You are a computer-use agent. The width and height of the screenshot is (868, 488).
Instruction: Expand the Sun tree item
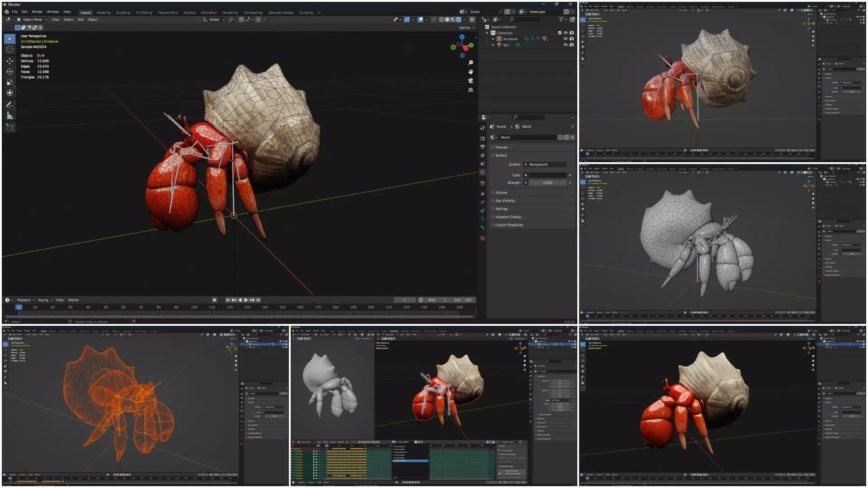[x=493, y=45]
